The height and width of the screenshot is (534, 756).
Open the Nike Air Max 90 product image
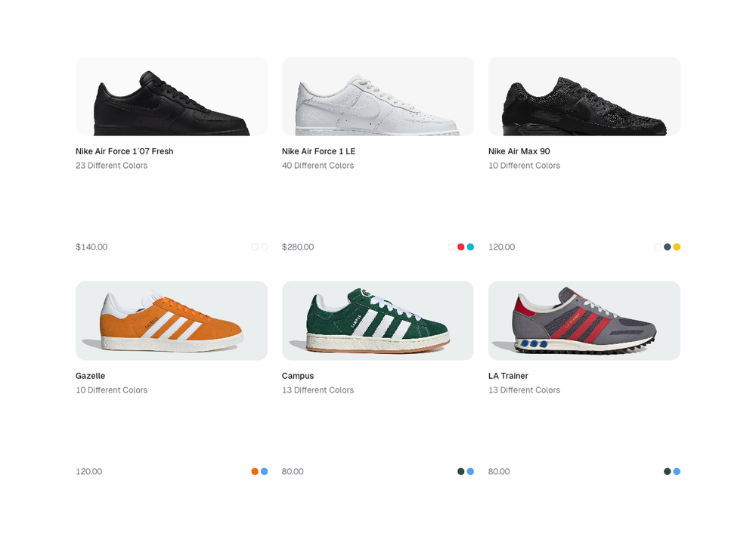[584, 97]
